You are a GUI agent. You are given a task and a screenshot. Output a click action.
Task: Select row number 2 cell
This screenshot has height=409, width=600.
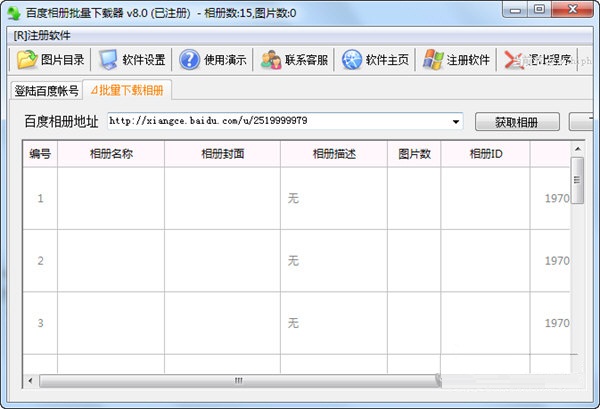pos(40,261)
